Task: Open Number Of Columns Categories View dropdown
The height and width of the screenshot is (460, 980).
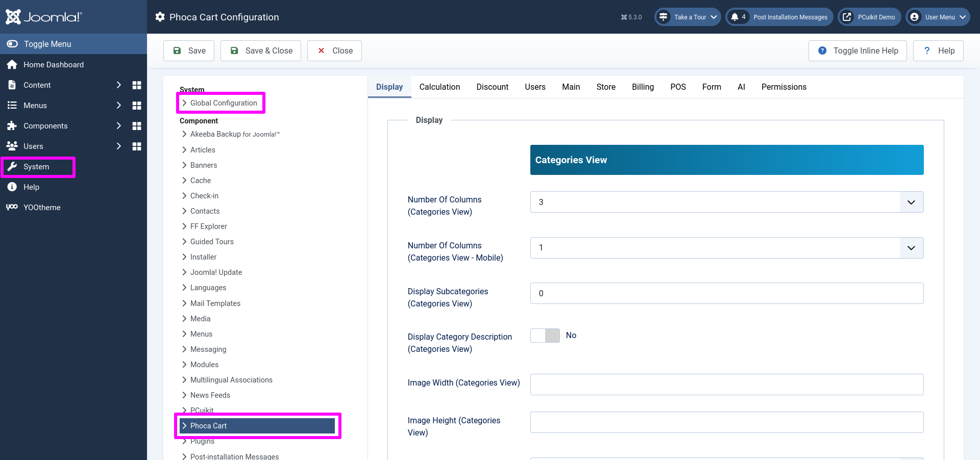Action: coord(726,202)
